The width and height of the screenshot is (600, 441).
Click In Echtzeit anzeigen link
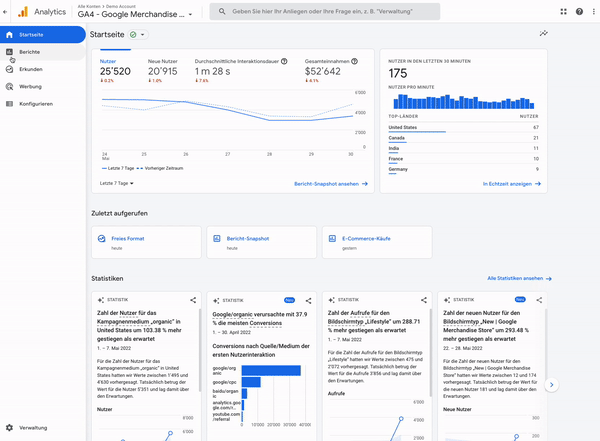(510, 184)
